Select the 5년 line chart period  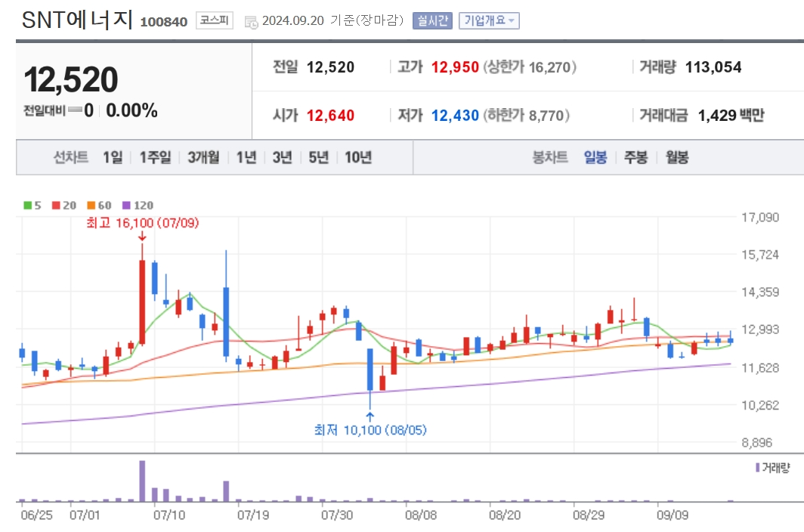[318, 157]
